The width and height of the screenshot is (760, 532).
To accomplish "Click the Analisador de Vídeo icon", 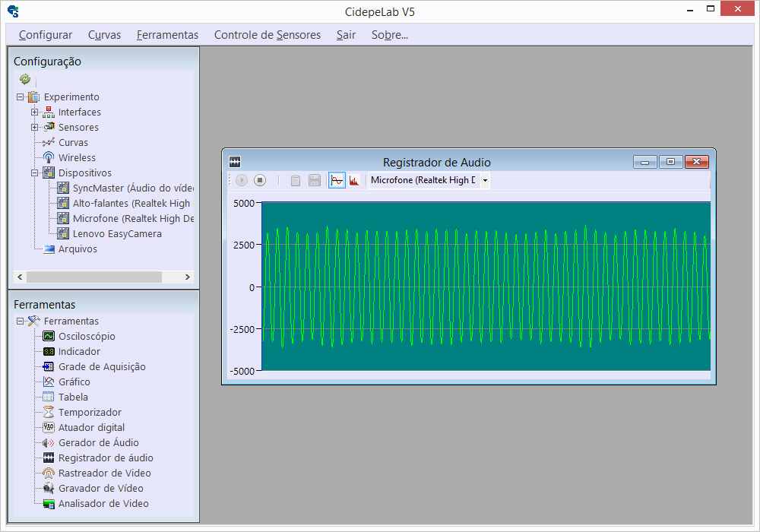I will click(x=49, y=503).
